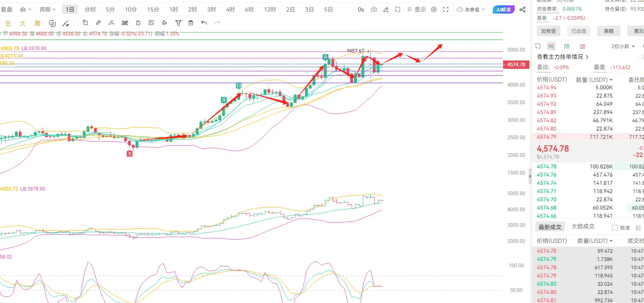The width and height of the screenshot is (644, 303).
Task: Switch to the 分时 timeframe
Action: pyautogui.click(x=90, y=9)
